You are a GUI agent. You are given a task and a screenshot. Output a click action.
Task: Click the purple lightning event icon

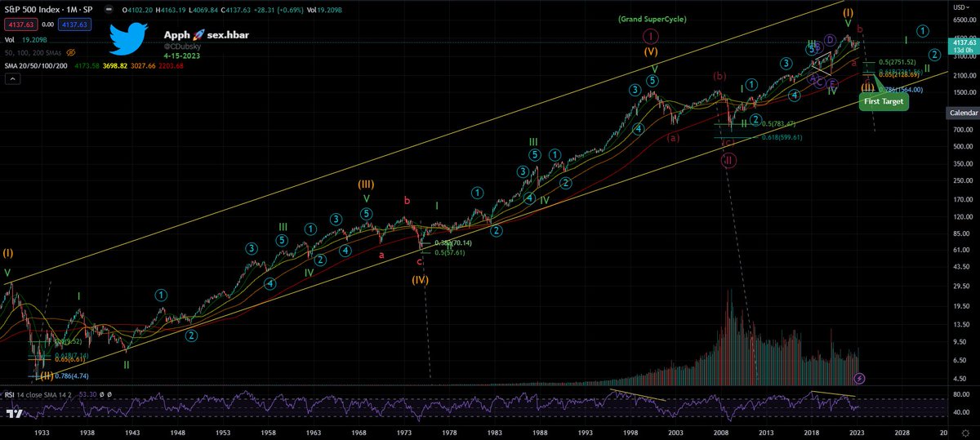[x=858, y=378]
